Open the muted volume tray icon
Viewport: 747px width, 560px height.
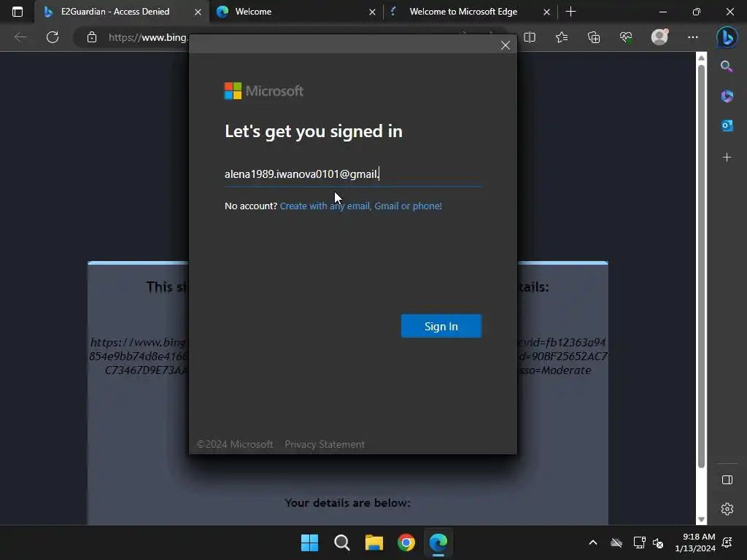pos(658,542)
